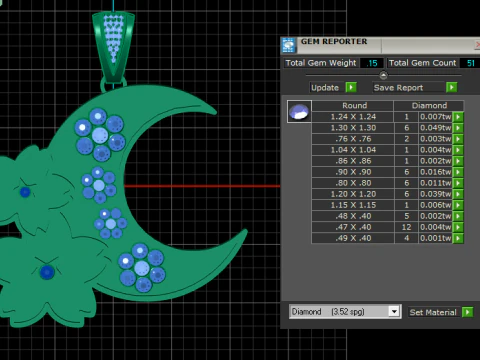Image resolution: width=480 pixels, height=360 pixels.
Task: Click the green arrow for 1.24 X 1.24 row
Action: pos(458,117)
